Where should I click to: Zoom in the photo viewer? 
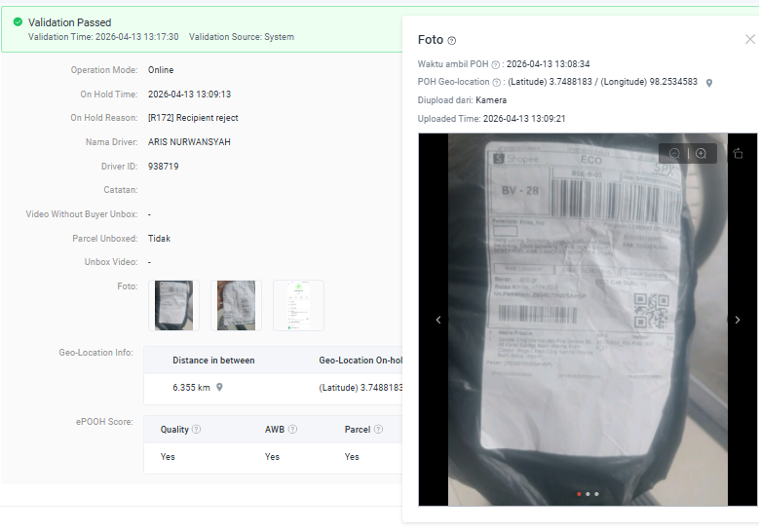click(701, 153)
